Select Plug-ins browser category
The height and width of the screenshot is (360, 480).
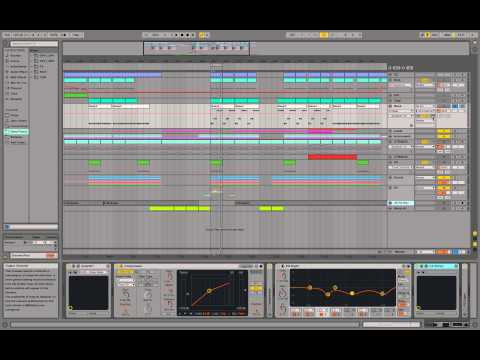tap(16, 88)
